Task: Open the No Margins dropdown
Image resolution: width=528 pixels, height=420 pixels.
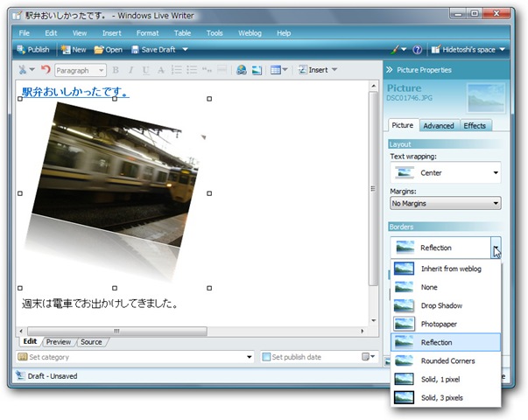Action: [x=445, y=203]
